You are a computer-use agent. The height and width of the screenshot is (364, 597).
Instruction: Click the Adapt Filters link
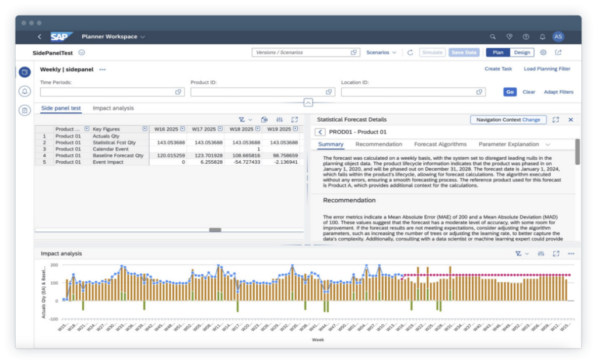pos(559,92)
